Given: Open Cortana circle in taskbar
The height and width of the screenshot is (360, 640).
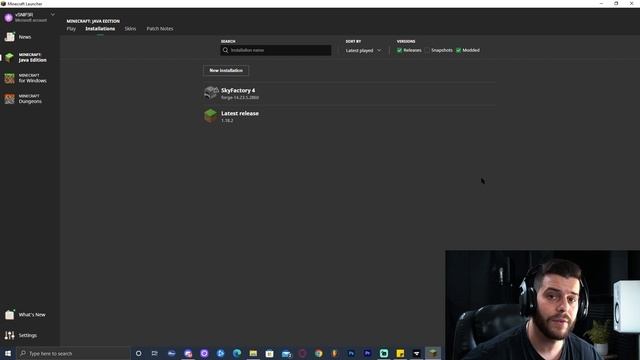Looking at the screenshot, I should pos(138,353).
